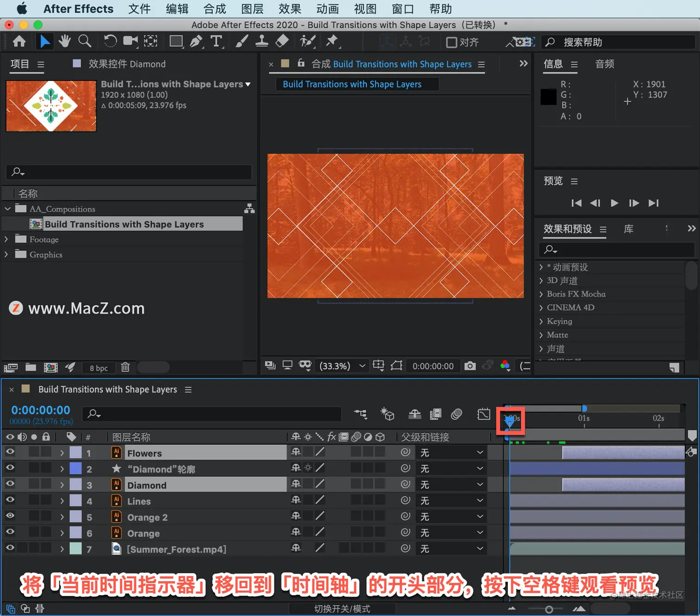Expand the Footage folder
The width and height of the screenshot is (700, 616).
tap(6, 239)
